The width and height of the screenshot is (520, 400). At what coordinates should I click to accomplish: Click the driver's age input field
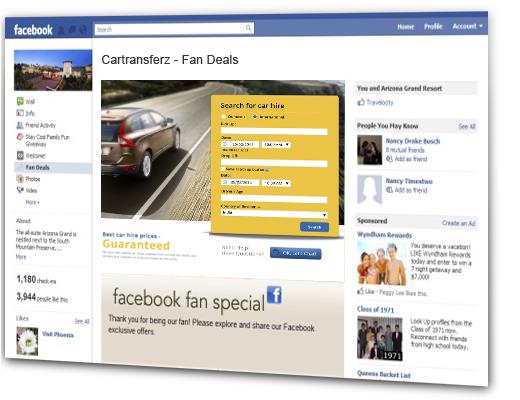tap(274, 199)
